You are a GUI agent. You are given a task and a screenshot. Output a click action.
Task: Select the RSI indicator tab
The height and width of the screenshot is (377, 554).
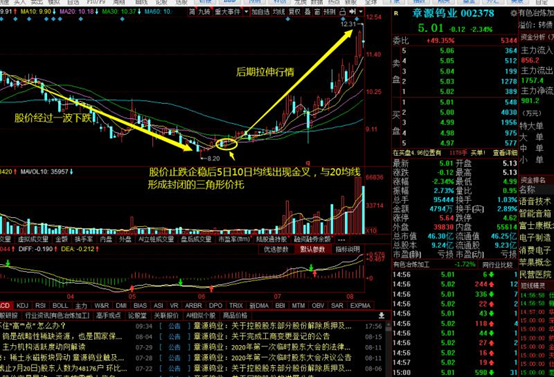[41, 305]
